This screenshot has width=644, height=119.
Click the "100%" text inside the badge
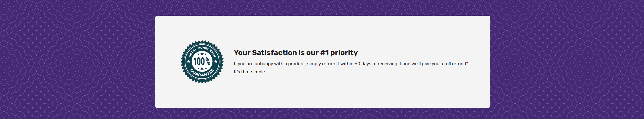[x=202, y=61]
